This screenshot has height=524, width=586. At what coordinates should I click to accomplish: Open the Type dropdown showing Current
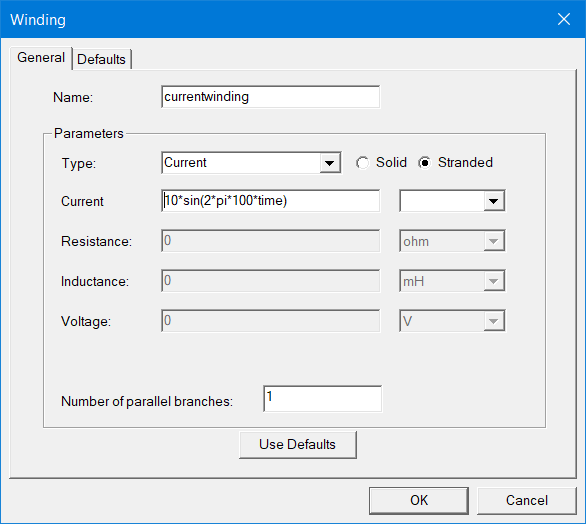point(251,163)
